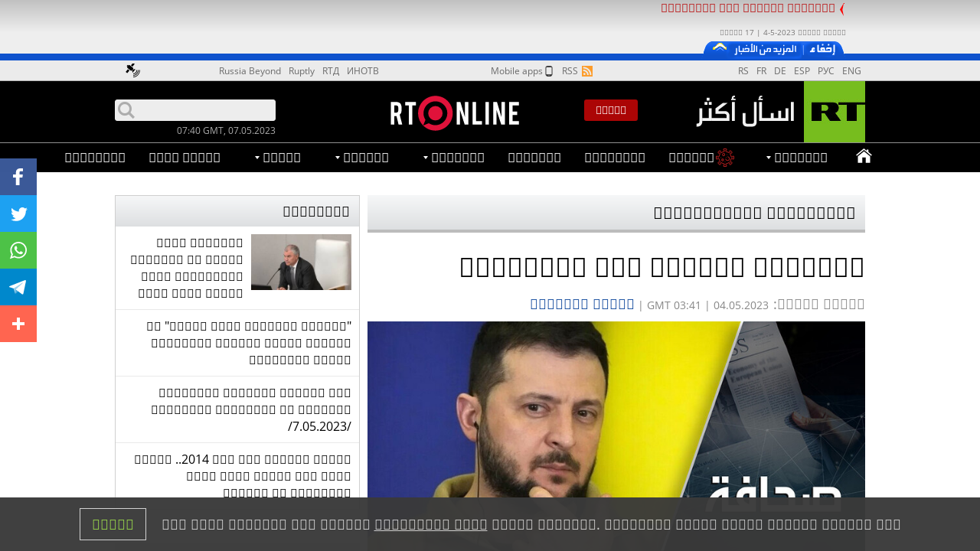
Task: Click the blue author link under headline
Action: [x=583, y=304]
